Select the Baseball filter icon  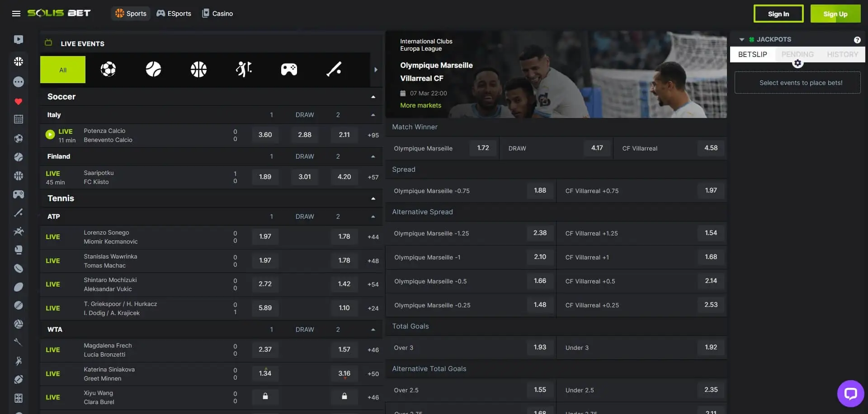pos(334,69)
